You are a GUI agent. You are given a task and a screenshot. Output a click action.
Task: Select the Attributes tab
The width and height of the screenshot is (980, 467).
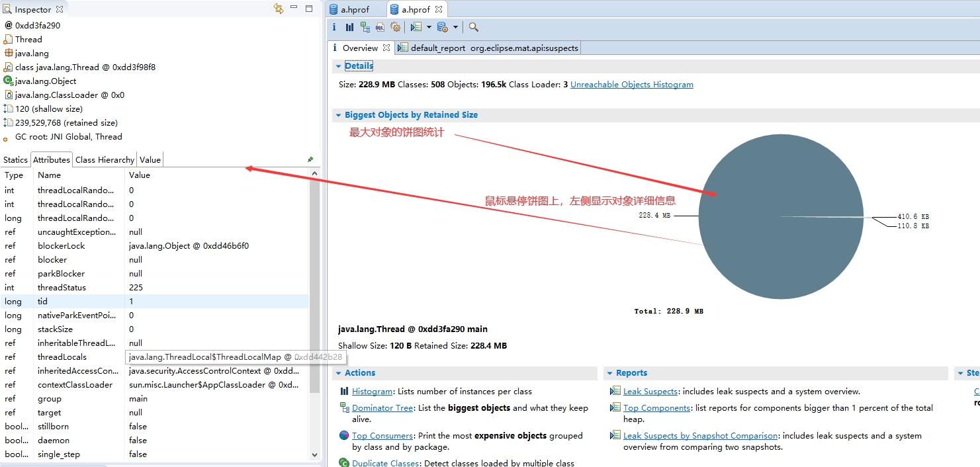(52, 159)
